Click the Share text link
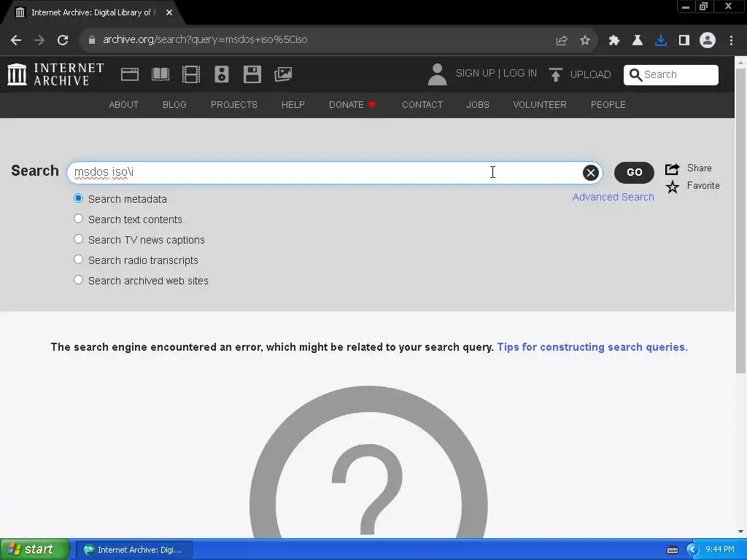The height and width of the screenshot is (560, 747). click(699, 168)
